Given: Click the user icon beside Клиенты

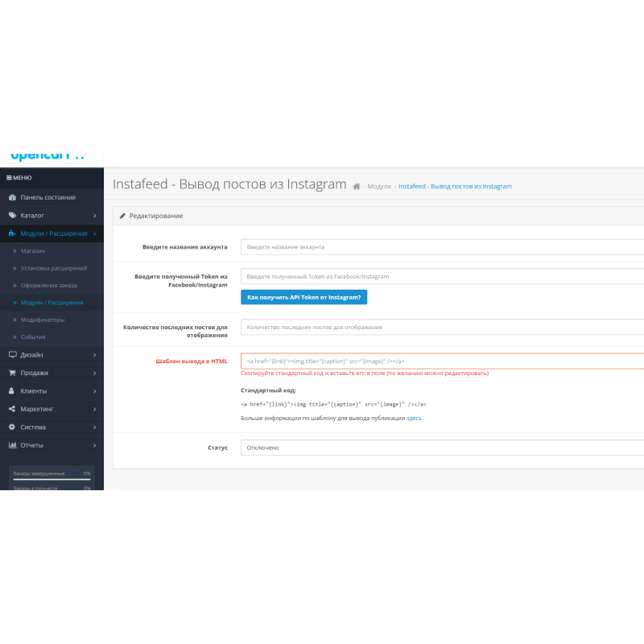Looking at the screenshot, I should point(12,391).
